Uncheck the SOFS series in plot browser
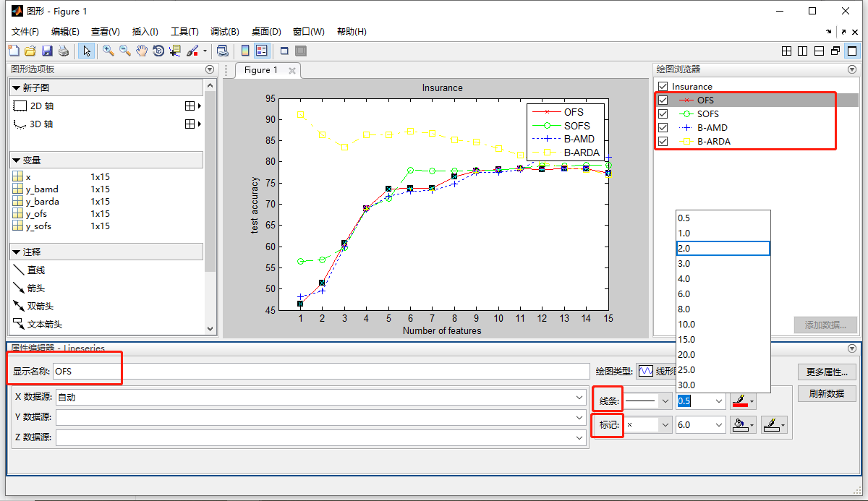 (663, 114)
